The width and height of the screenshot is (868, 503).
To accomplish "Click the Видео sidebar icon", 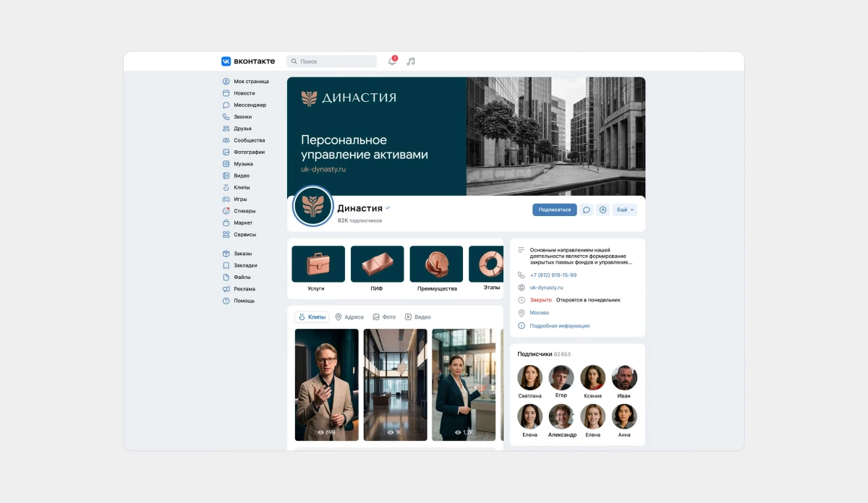I will [226, 176].
